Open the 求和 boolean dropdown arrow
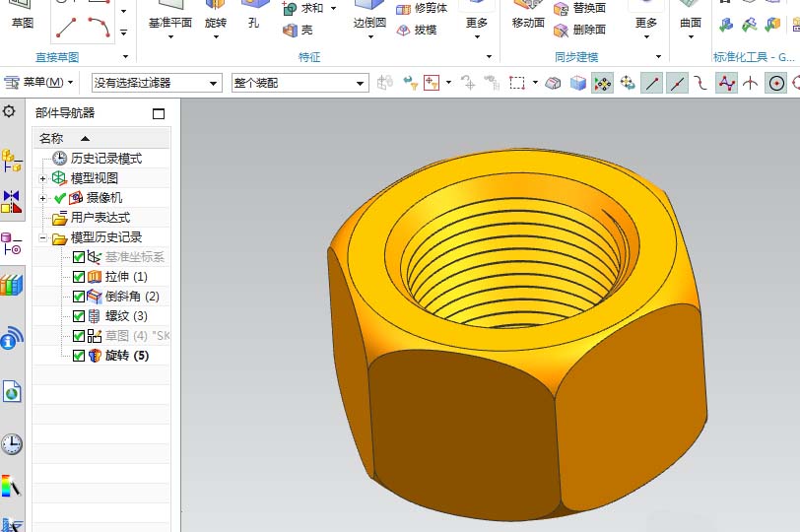Screen dimensions: 800x532 coord(334,8)
